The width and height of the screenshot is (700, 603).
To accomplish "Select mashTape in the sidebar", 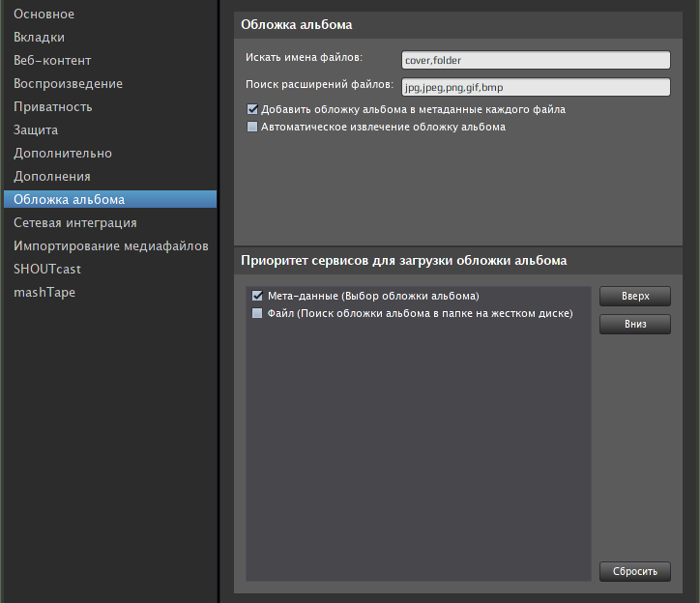I will (x=44, y=293).
